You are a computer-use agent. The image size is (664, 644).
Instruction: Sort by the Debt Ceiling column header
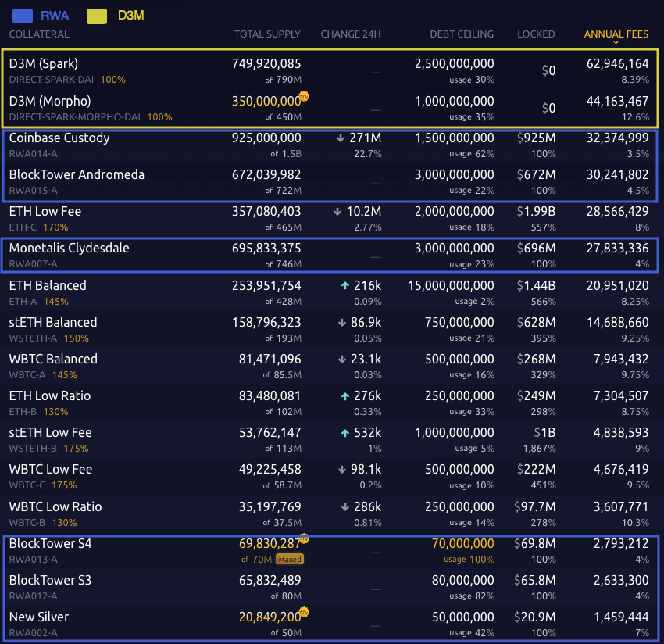(x=462, y=34)
